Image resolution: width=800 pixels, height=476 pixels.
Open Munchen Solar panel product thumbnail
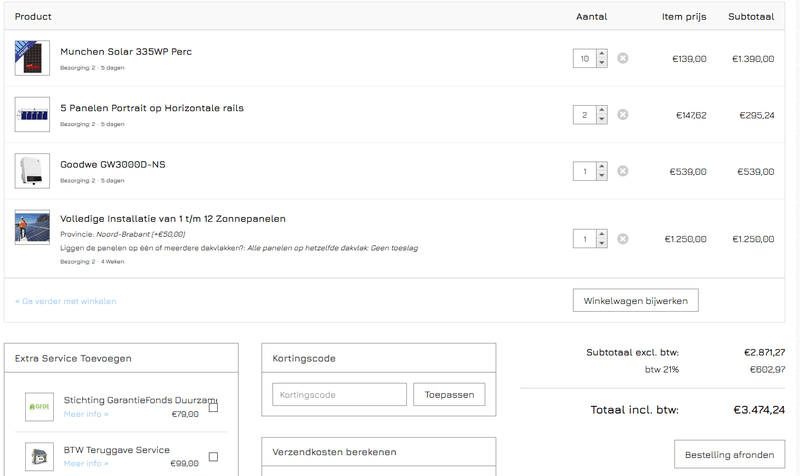[x=32, y=58]
